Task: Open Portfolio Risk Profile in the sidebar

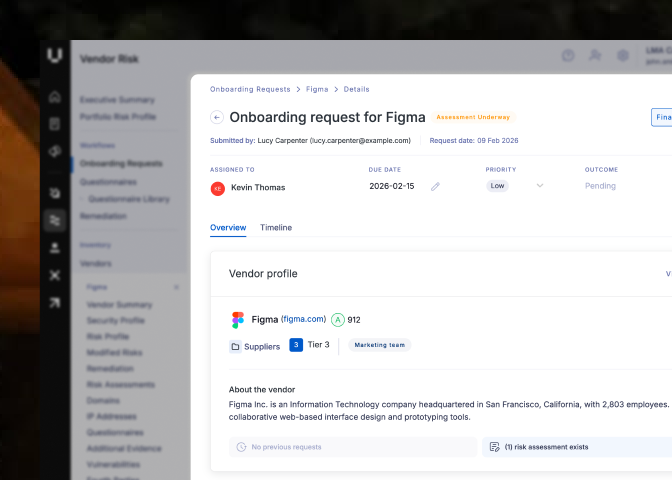Action: coord(118,117)
